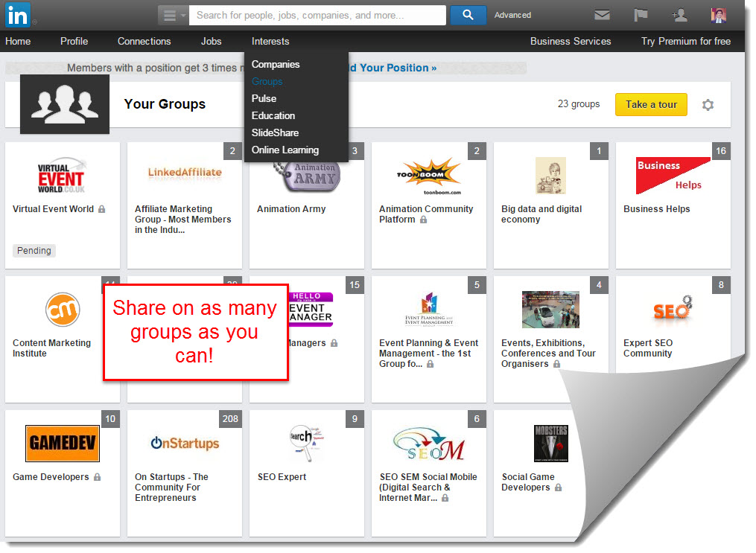
Task: Click the OnStartups logo
Action: point(185,443)
